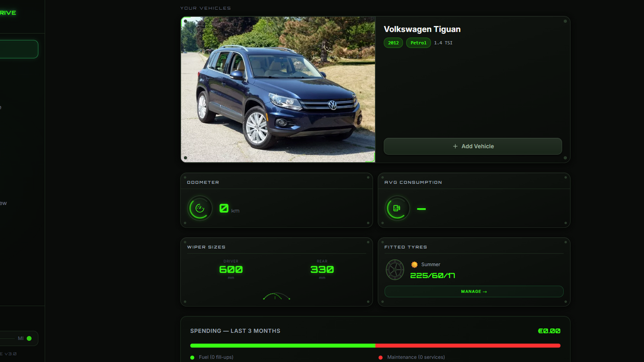
Task: Click the ODOMETER card heading
Action: 203,183
